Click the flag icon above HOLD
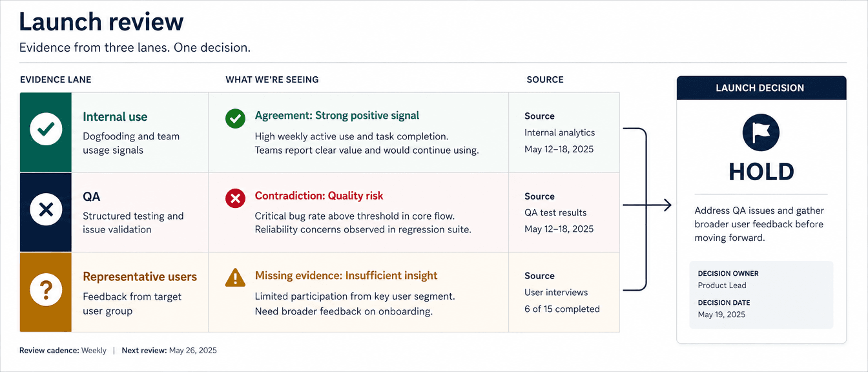 pyautogui.click(x=761, y=132)
